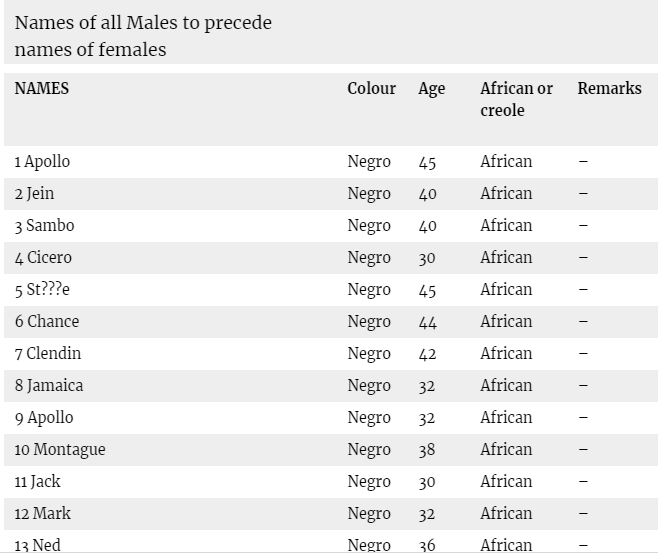Click the name 10 Montague
This screenshot has height=553, width=658.
pos(60,450)
